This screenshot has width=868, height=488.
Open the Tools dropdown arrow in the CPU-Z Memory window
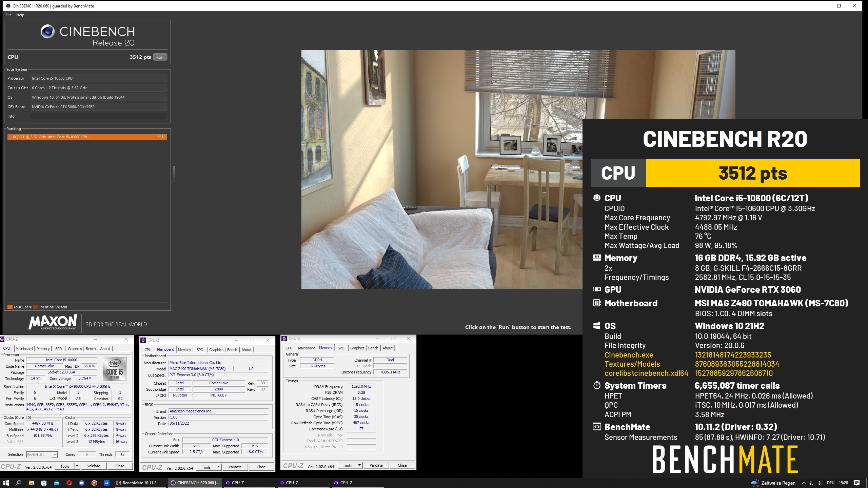tap(359, 465)
